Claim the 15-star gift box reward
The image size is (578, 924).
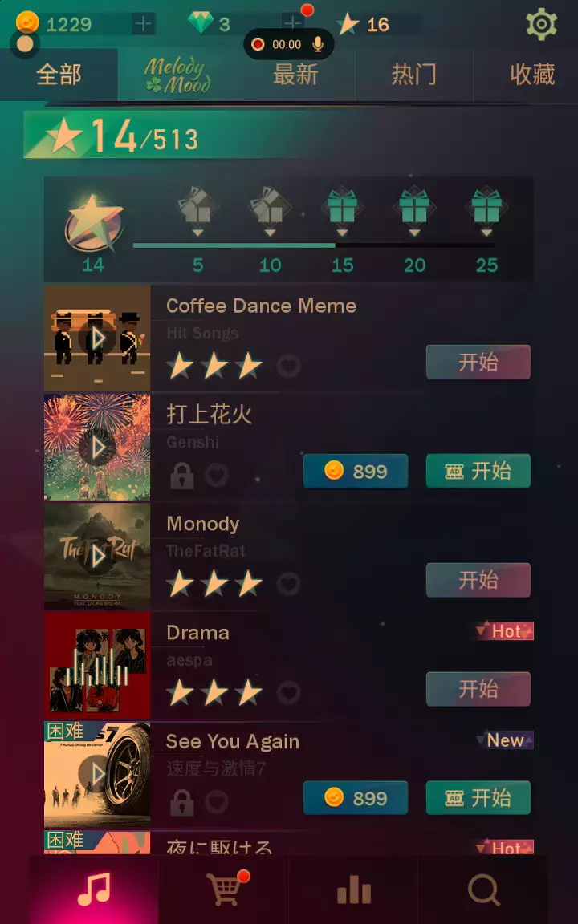[x=342, y=208]
